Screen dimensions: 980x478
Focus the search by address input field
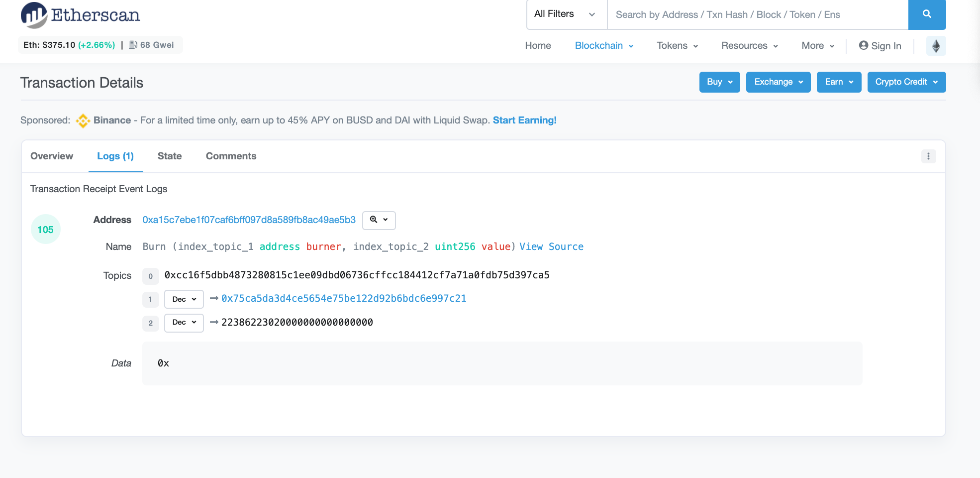pyautogui.click(x=758, y=14)
